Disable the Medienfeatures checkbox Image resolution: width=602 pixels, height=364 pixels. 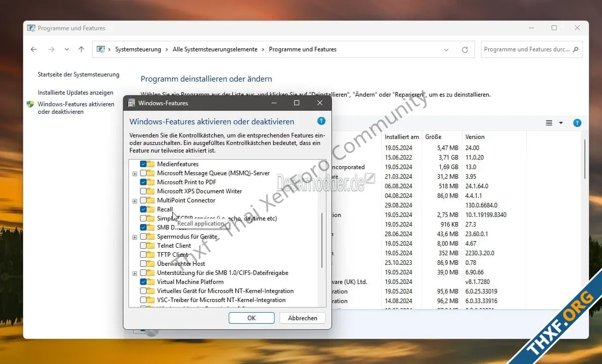tap(143, 164)
